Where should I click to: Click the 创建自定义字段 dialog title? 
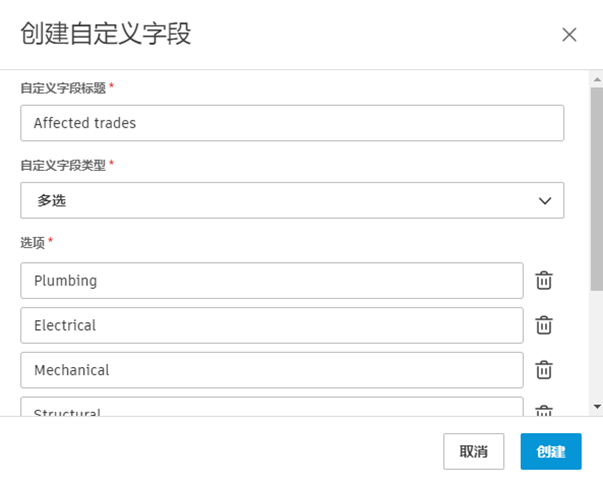tap(106, 34)
